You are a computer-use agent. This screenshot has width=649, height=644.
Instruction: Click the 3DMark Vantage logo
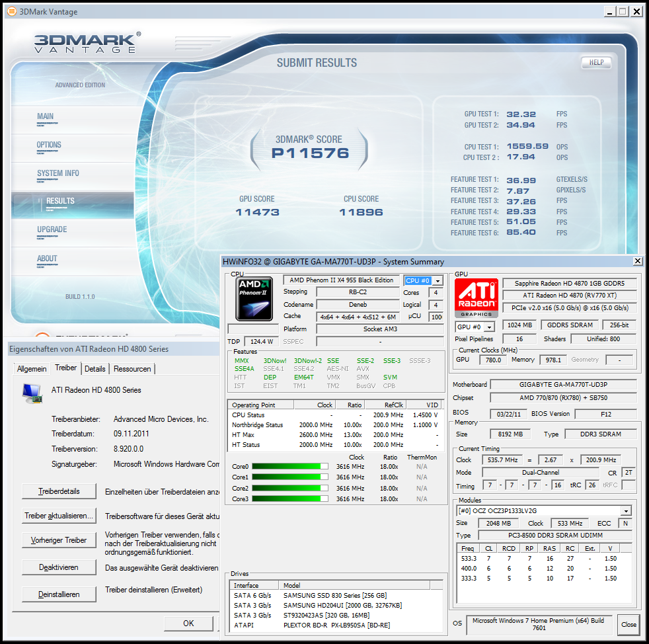[x=87, y=43]
